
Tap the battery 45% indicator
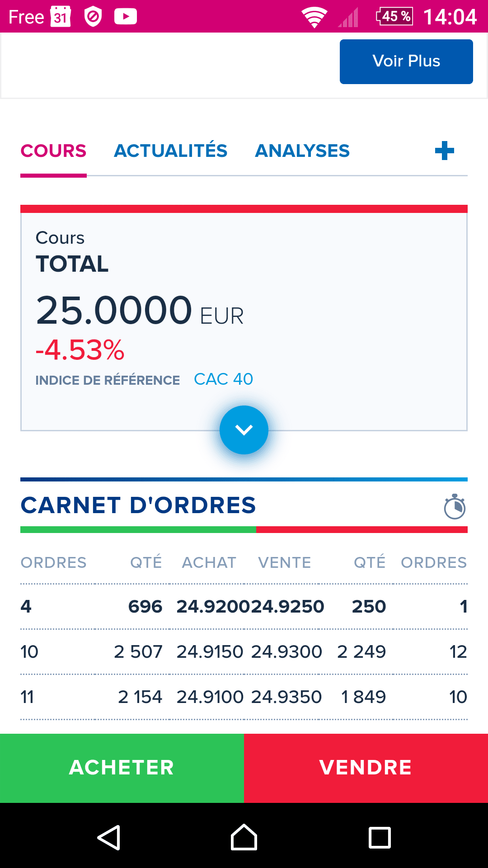[394, 17]
